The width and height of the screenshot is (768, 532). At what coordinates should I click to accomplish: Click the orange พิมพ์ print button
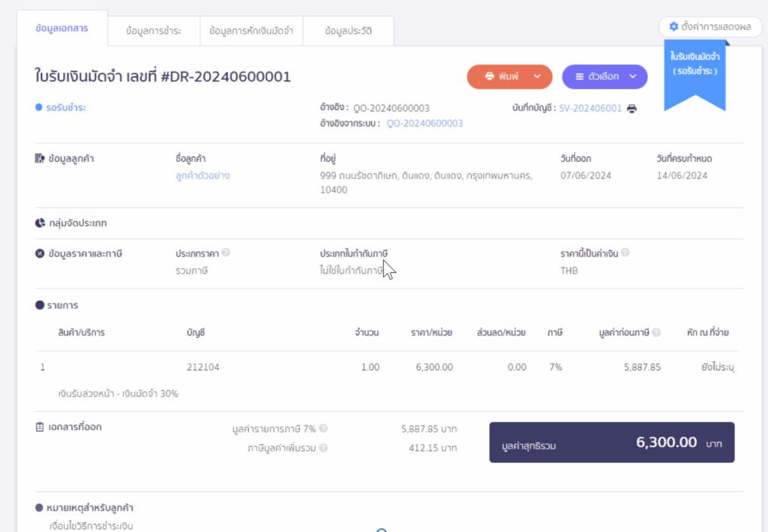509,76
